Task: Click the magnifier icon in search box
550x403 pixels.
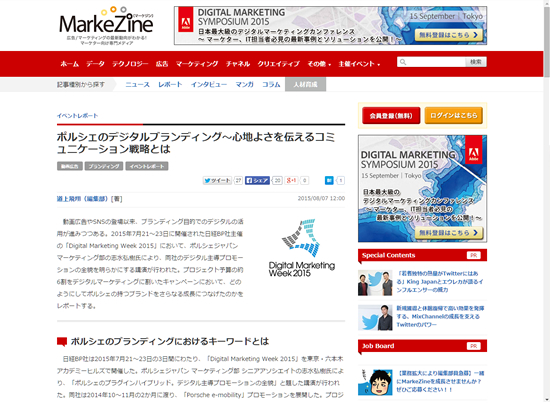Action: (403, 62)
